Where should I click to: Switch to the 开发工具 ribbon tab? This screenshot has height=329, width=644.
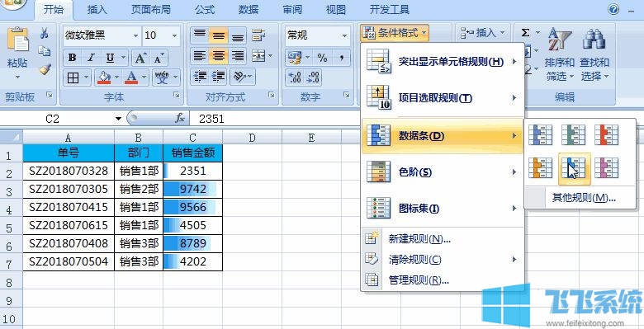389,10
